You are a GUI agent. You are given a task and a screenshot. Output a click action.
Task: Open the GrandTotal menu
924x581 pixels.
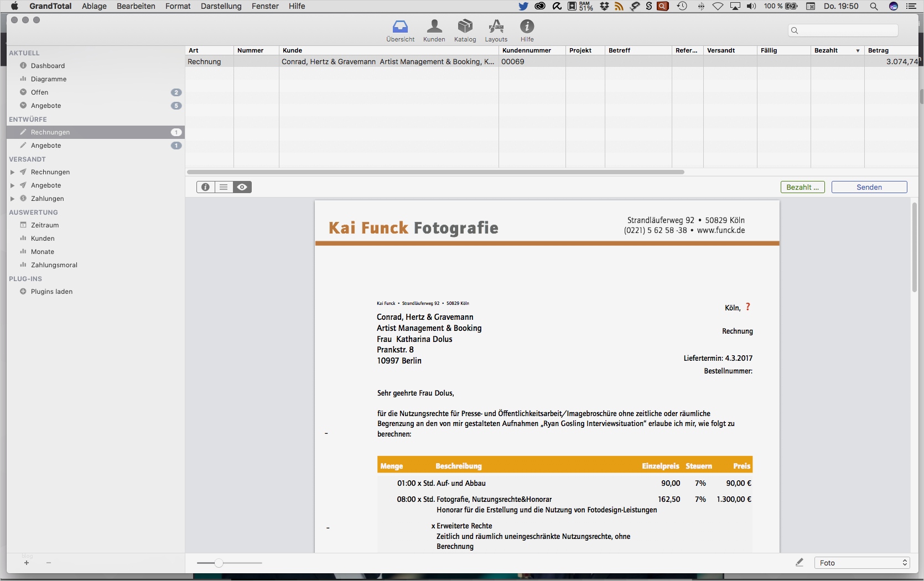click(x=50, y=6)
